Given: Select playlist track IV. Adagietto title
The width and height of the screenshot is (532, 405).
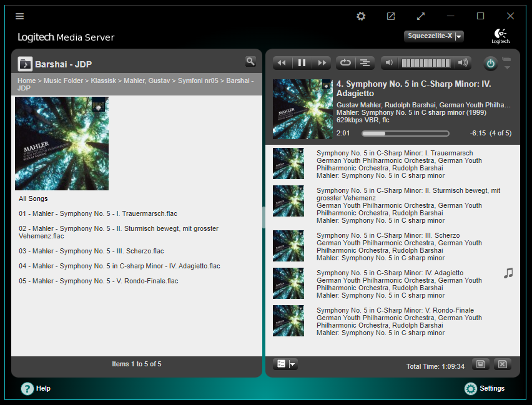Looking at the screenshot, I should pyautogui.click(x=390, y=273).
